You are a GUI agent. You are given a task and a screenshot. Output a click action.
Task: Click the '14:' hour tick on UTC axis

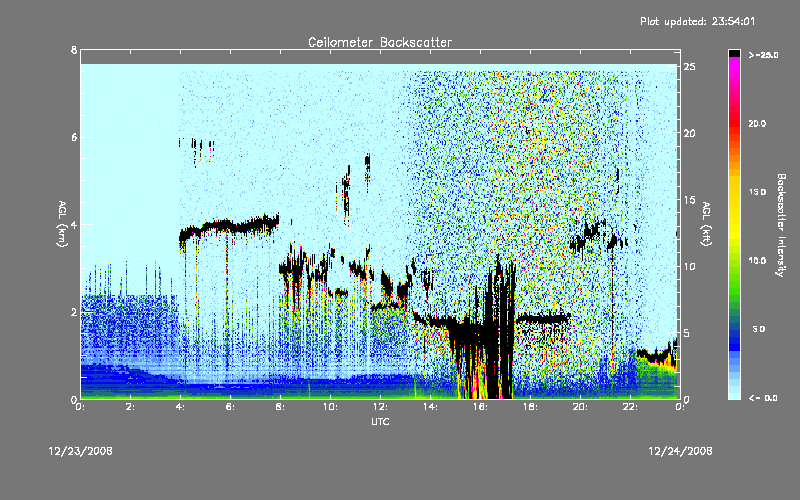430,407
